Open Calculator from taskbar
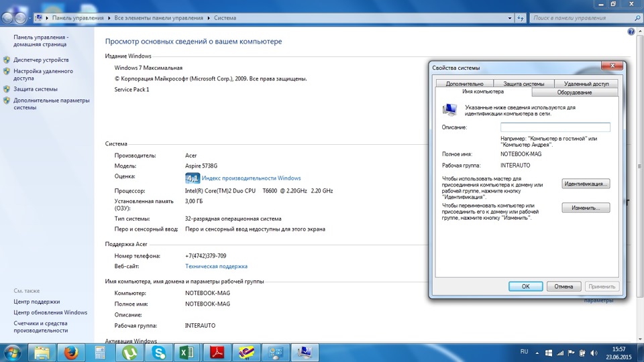The height and width of the screenshot is (362, 644). point(100,353)
